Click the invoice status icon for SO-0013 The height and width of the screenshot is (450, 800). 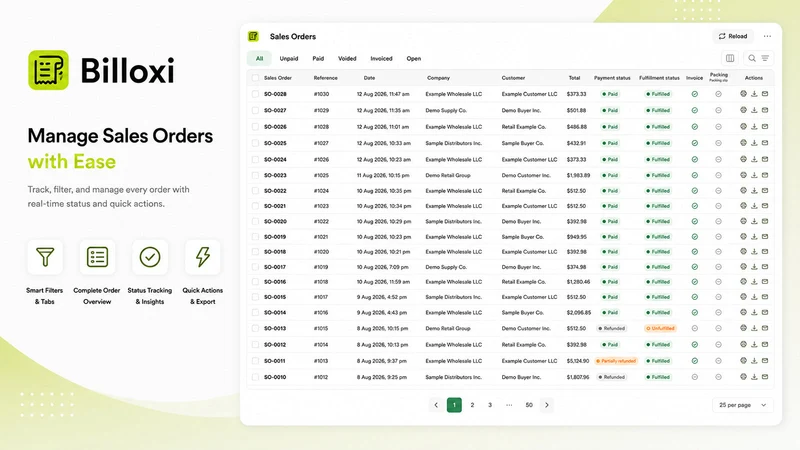tap(694, 328)
